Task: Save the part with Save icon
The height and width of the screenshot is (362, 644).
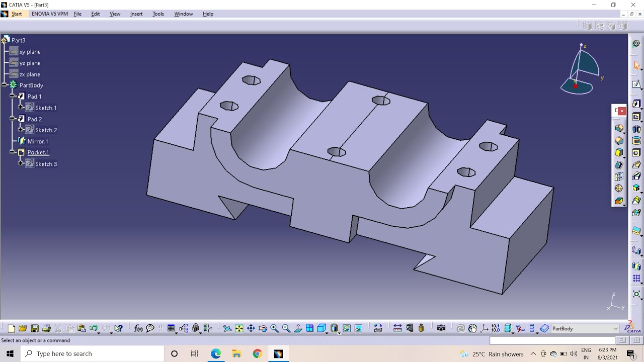Action: pos(35,328)
